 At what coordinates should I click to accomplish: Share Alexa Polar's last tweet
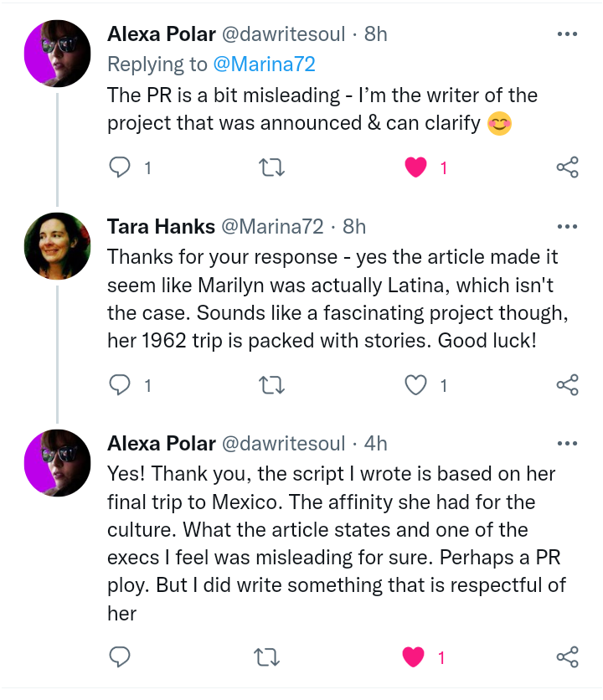(x=567, y=657)
